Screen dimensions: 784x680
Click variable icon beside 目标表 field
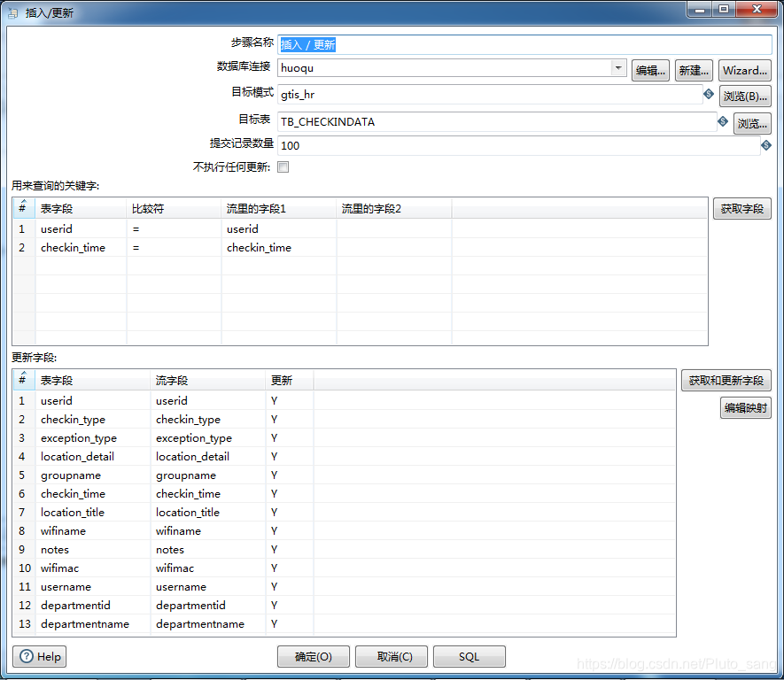point(723,121)
